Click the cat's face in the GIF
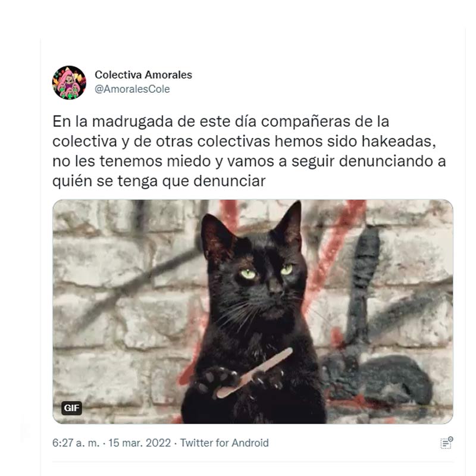Screen dimensions: 476x476 tap(264, 281)
